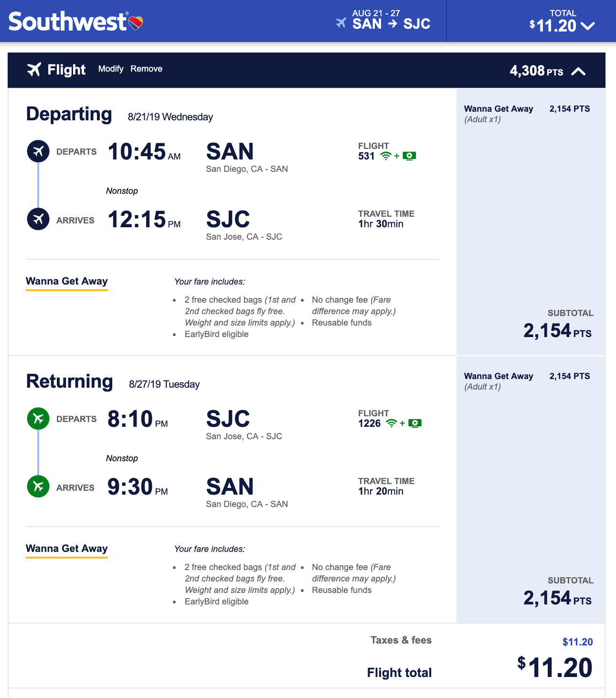Click the navy arrival plane icon for SJC
The width and height of the screenshot is (616, 698).
[x=38, y=219]
